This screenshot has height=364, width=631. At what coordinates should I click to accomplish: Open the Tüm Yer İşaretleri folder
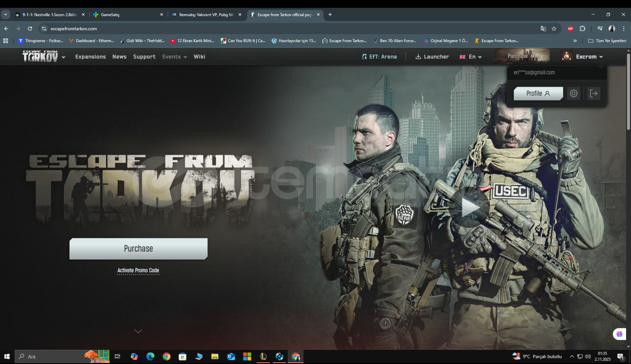[607, 41]
